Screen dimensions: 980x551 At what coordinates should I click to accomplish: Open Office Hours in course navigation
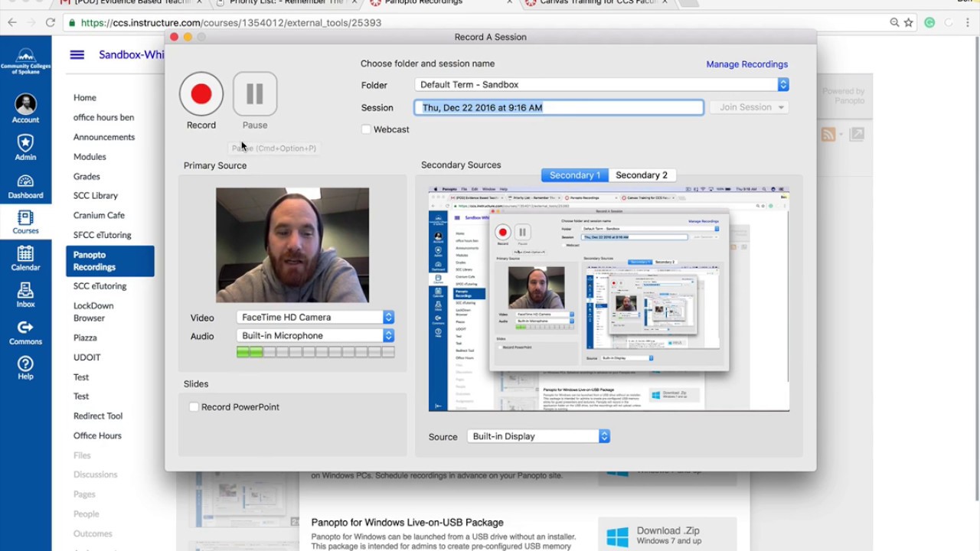click(x=97, y=436)
